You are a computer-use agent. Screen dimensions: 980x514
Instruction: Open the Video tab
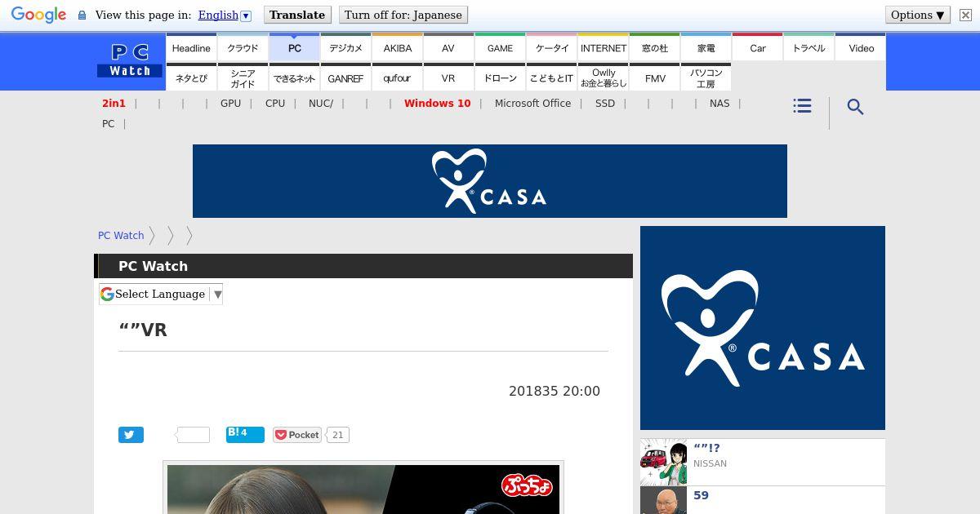[x=861, y=48]
